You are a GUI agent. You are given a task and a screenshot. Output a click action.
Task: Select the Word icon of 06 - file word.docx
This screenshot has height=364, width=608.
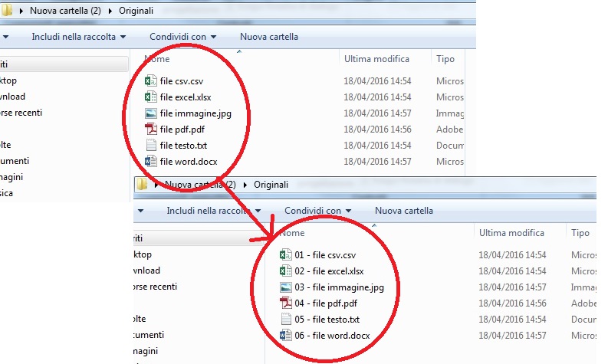point(286,336)
